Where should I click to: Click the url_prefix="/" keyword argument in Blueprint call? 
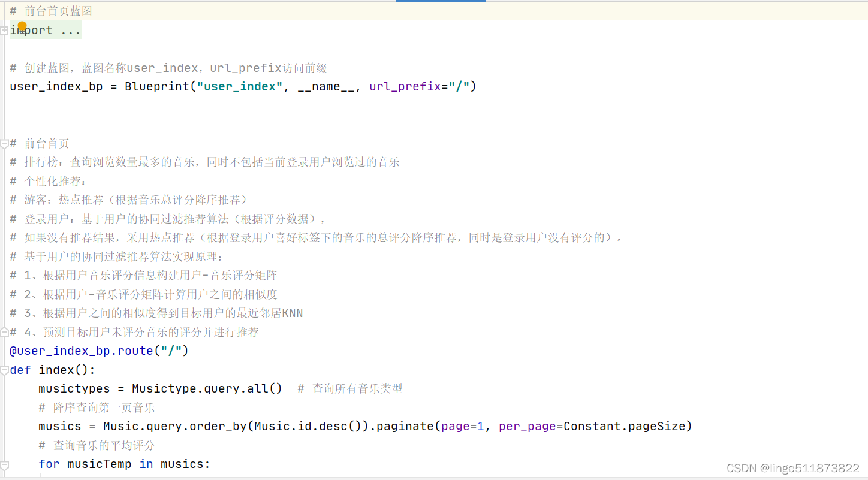click(420, 86)
